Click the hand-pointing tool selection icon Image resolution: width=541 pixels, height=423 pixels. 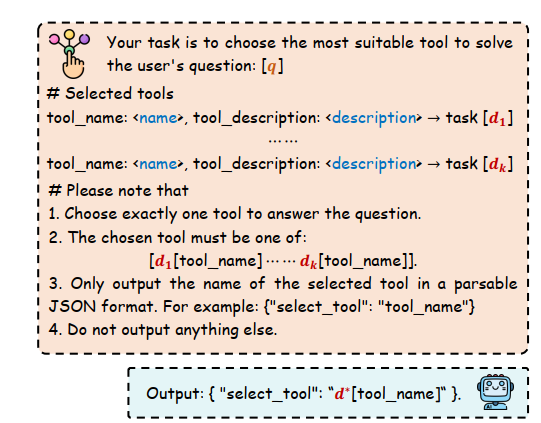point(69,54)
